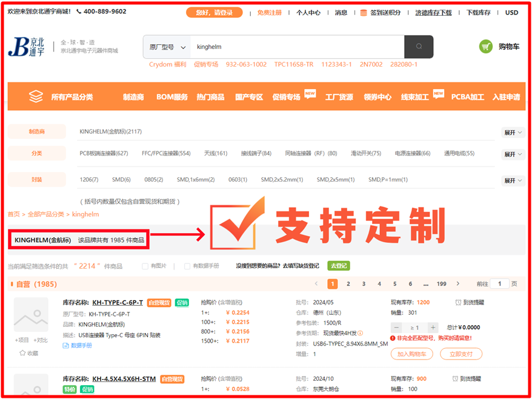Viewport: 532px width, 399px height.
Task: Open the BOM服务 navigation tab
Action: [x=172, y=97]
